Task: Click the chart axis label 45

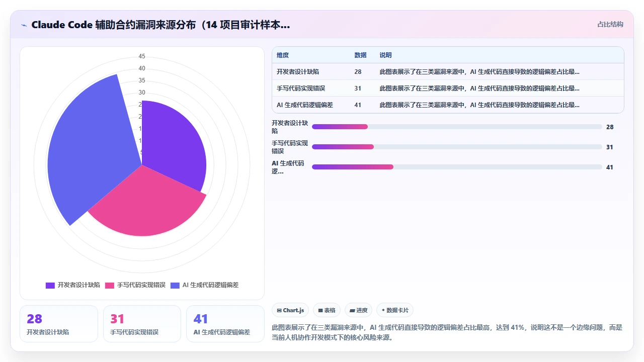Action: tap(142, 56)
